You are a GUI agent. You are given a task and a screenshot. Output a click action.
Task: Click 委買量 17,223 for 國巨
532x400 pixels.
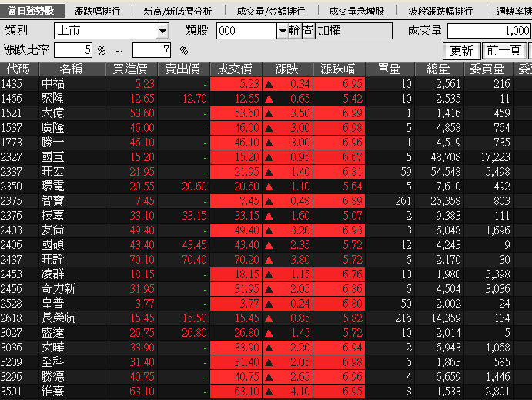(495, 157)
